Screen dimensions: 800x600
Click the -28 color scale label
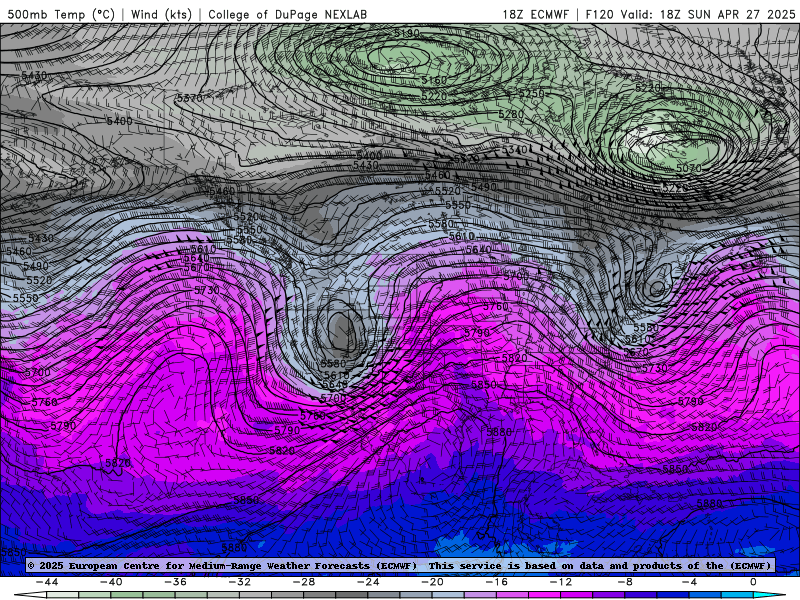[x=304, y=582]
